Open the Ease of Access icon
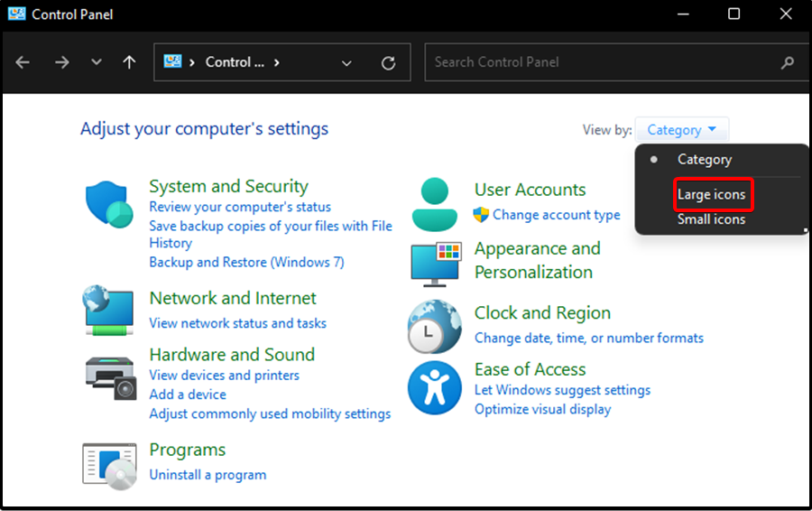The image size is (812, 511). point(434,387)
